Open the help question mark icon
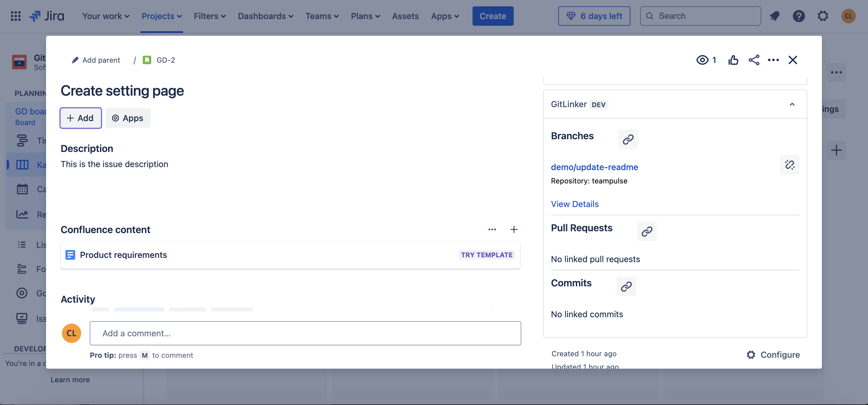This screenshot has height=405, width=868. [x=799, y=16]
